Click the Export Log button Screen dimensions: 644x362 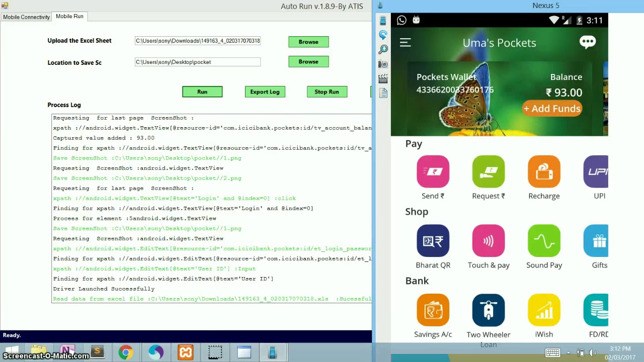265,92
